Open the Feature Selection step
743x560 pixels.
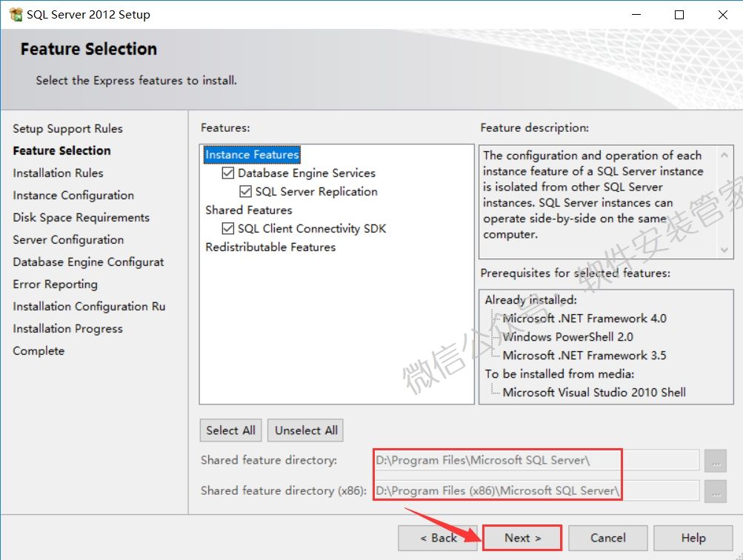click(x=61, y=150)
